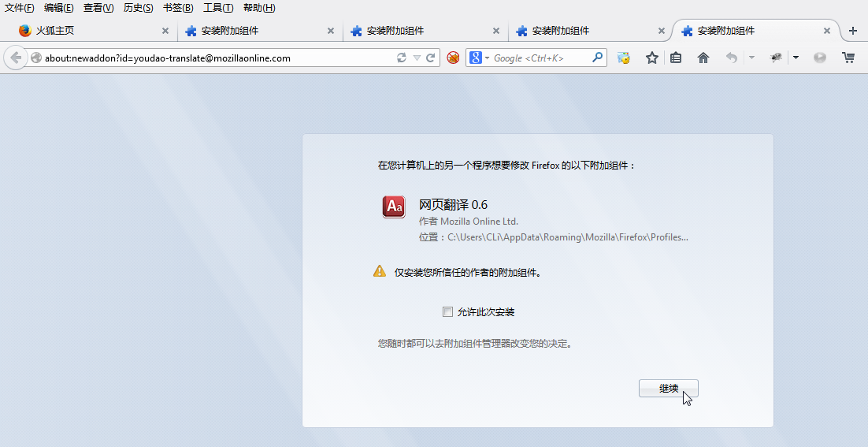Image resolution: width=868 pixels, height=447 pixels.
Task: Open the search engine dropdown arrow
Action: [487, 58]
